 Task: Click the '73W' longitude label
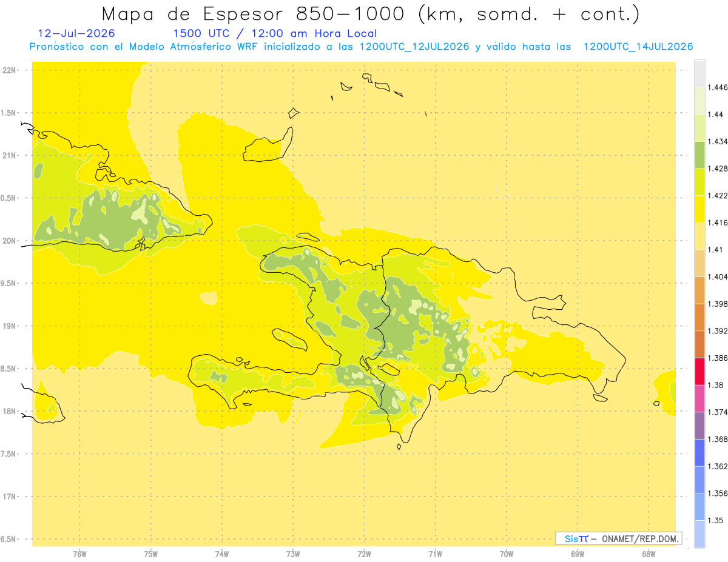point(293,554)
